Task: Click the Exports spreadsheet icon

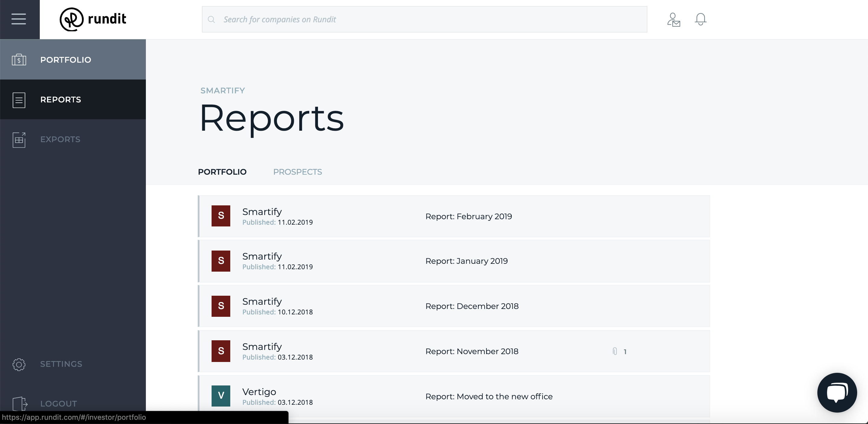Action: [19, 139]
